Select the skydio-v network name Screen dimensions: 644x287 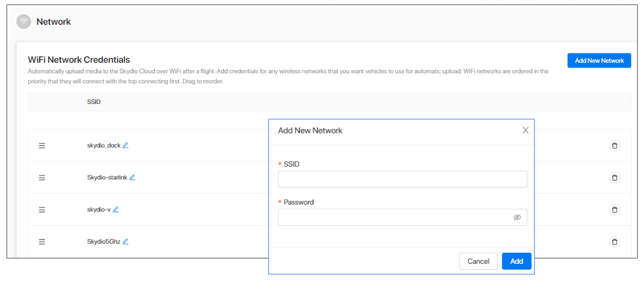99,209
